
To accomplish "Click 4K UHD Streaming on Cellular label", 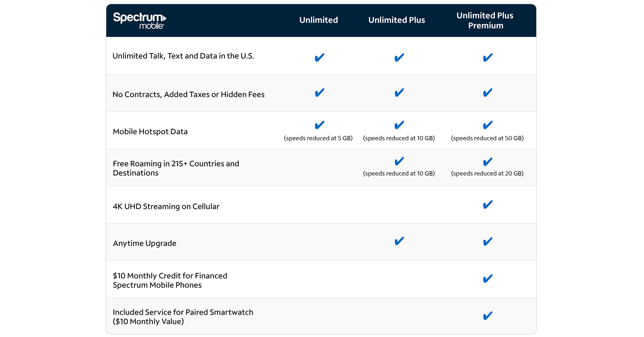I will coord(166,206).
